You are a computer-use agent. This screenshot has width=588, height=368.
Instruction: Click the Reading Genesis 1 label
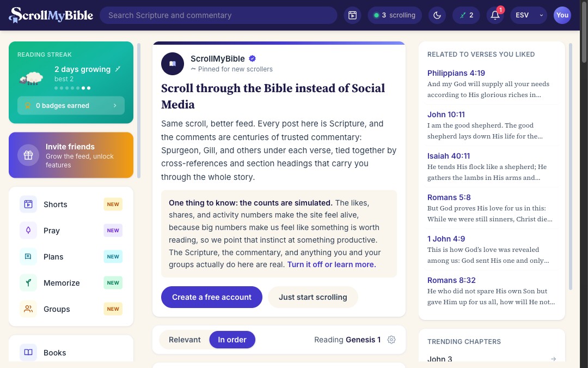(347, 340)
